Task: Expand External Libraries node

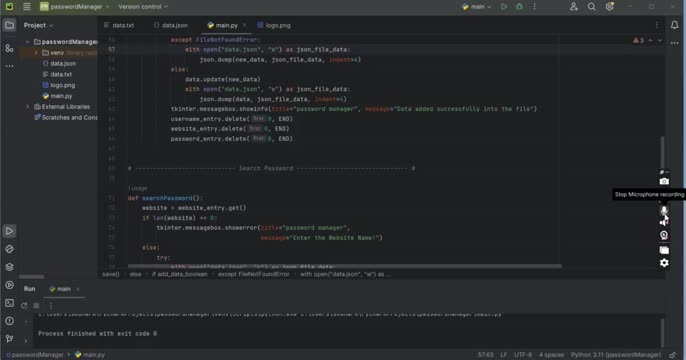Action: (x=28, y=107)
